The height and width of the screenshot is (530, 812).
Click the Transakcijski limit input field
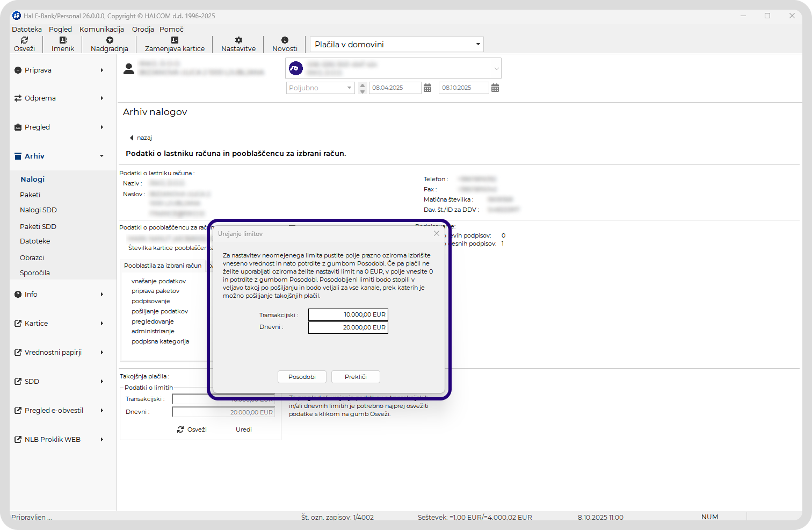348,314
